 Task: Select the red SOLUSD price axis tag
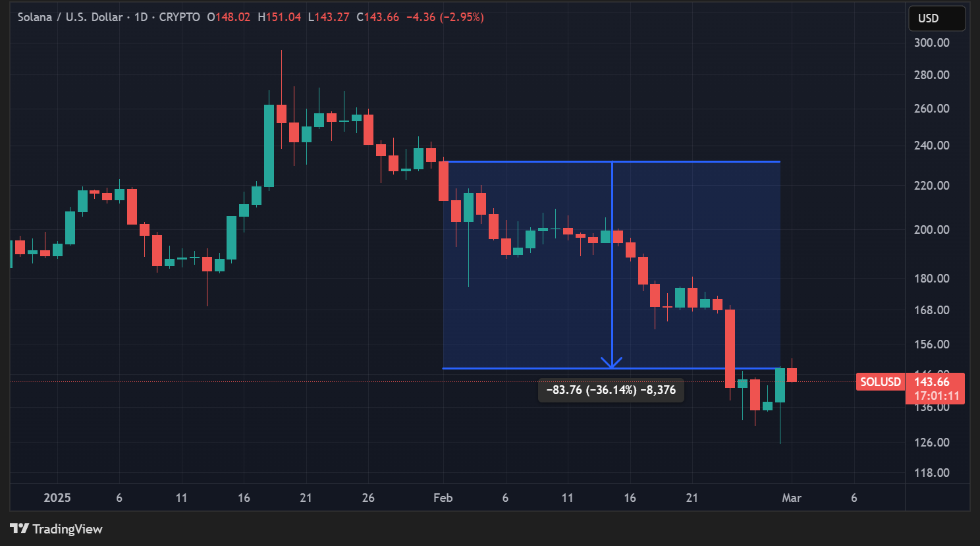click(x=880, y=382)
